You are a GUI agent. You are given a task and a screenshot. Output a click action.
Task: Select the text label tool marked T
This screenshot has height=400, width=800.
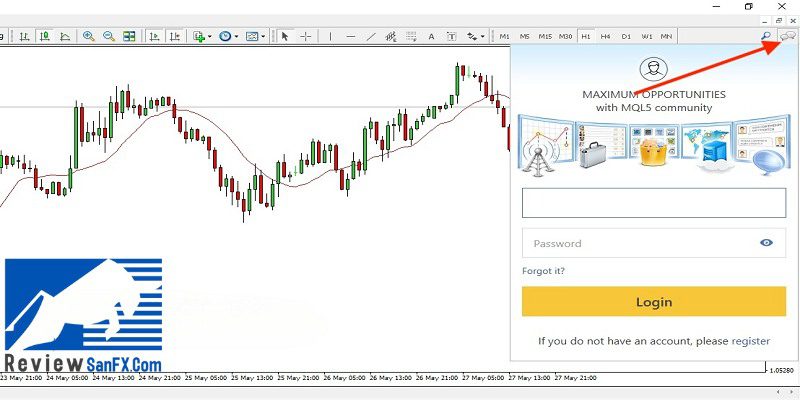tap(452, 36)
